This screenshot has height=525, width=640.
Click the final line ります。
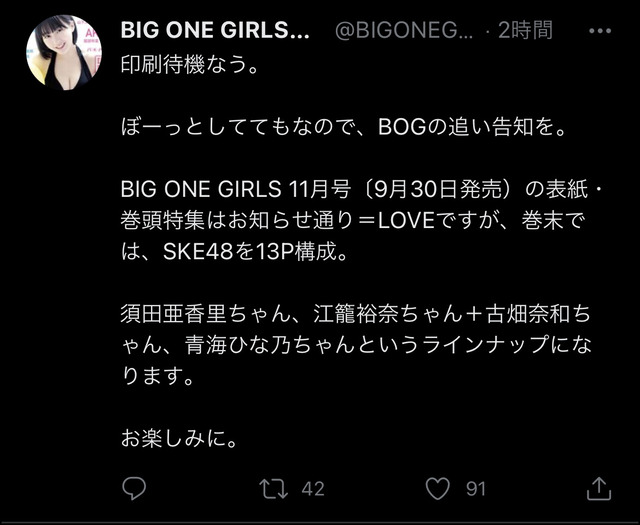pos(158,376)
